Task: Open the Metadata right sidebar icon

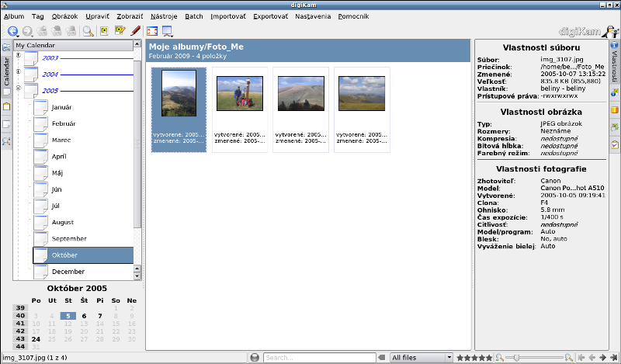Action: point(614,92)
